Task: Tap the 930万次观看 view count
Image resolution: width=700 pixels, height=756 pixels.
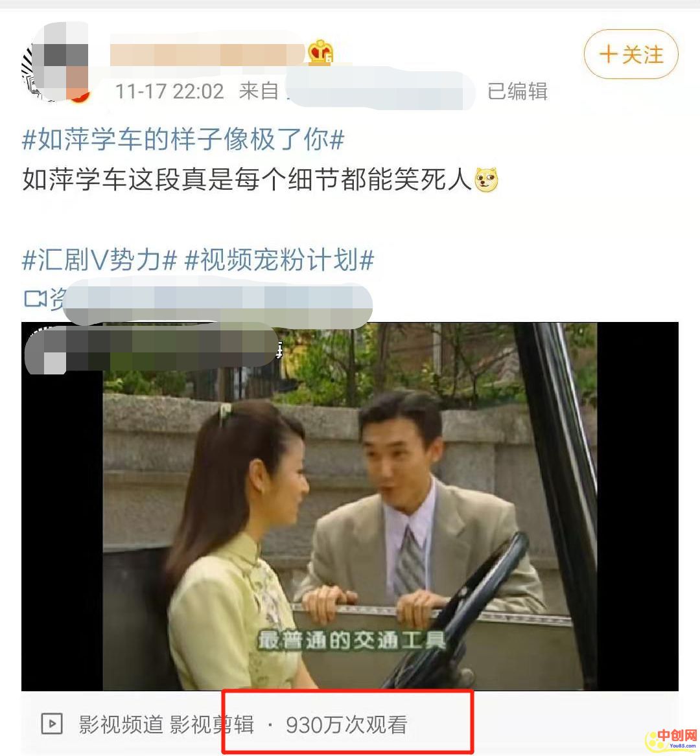Action: point(347,724)
